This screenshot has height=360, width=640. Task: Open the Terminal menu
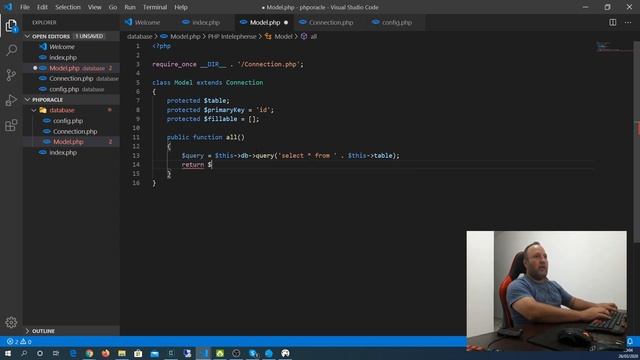point(155,7)
